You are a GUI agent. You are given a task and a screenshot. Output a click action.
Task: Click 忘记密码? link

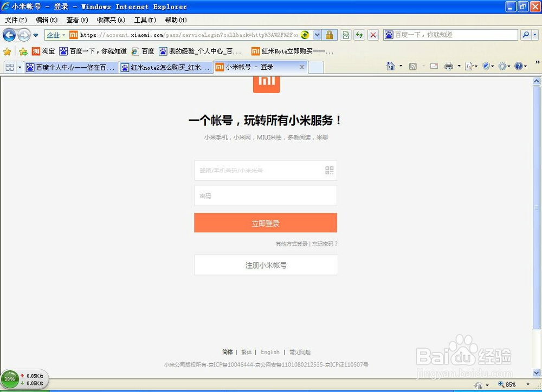click(x=325, y=244)
